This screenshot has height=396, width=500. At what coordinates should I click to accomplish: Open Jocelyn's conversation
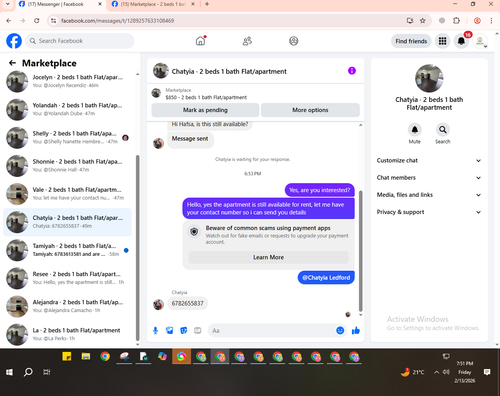pos(68,81)
